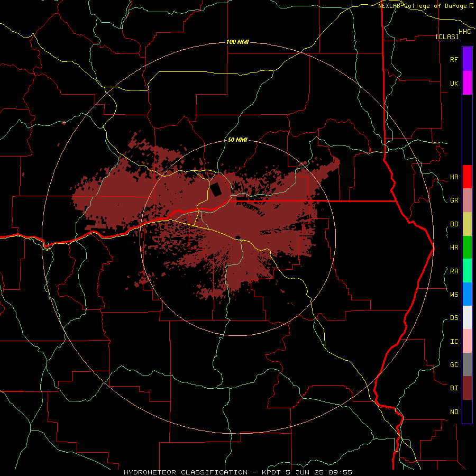Viewport: 476px width, 476px height.
Task: Click the ND black legend swatch
Action: click(467, 411)
